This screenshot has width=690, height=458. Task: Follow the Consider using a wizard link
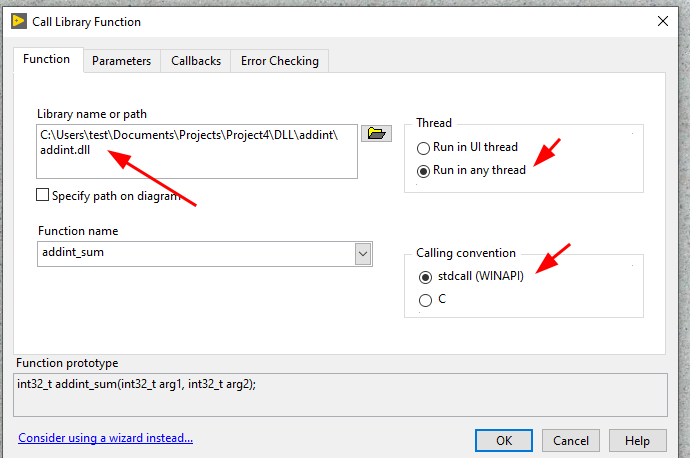tap(106, 438)
